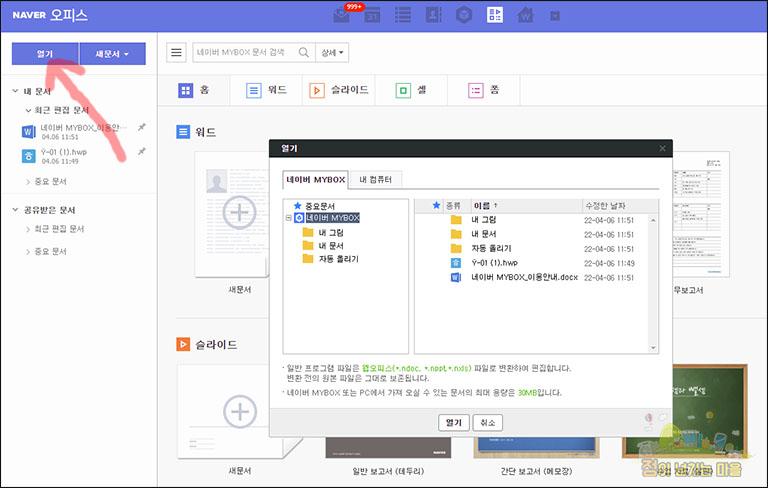Open Naver Mail icon in top bar
Screen dimensions: 768x488
[x=342, y=15]
